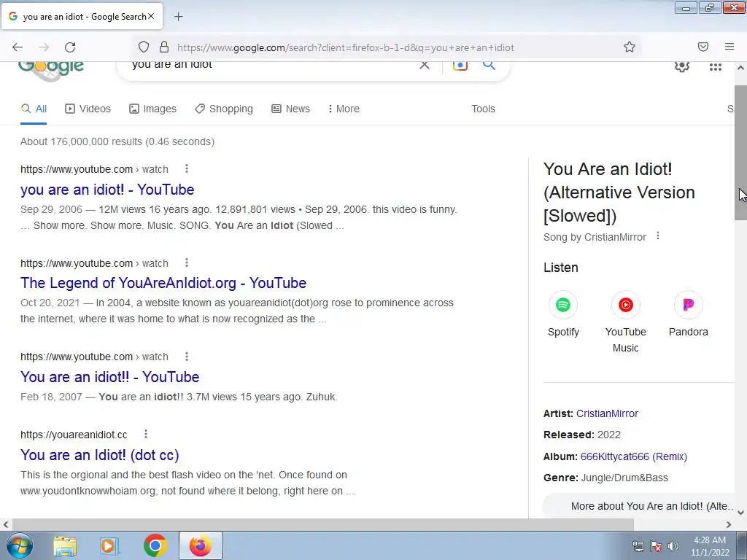This screenshot has height=560, width=747.
Task: Save to Pocket icon in toolbar
Action: (703, 47)
